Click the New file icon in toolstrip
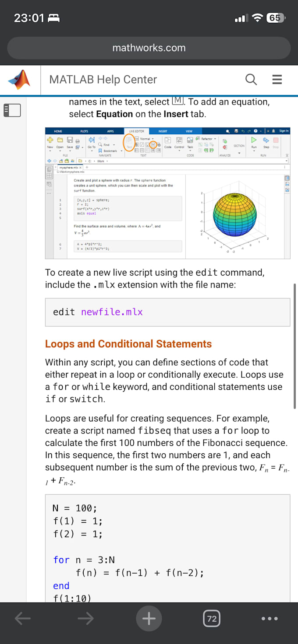Image resolution: width=298 pixels, height=644 pixels. point(50,140)
